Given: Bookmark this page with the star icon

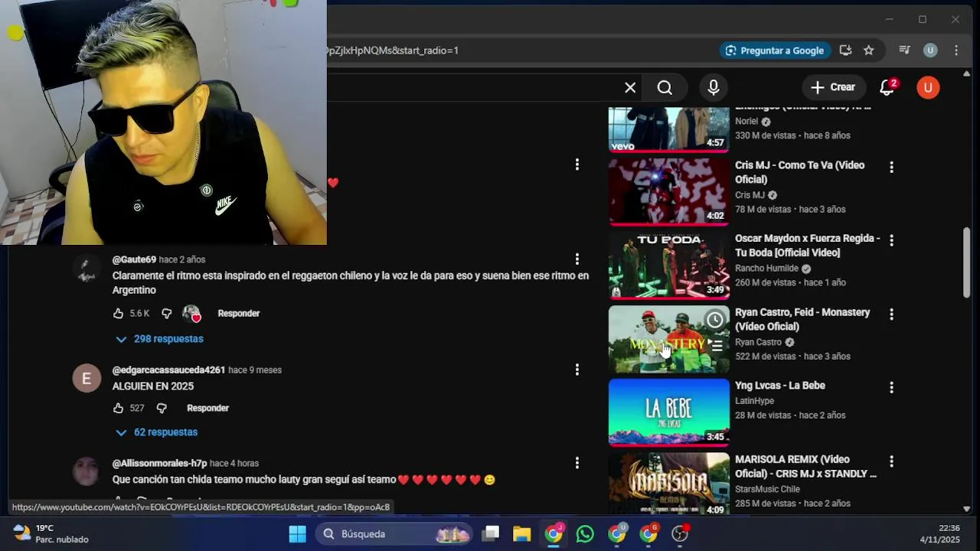Looking at the screenshot, I should [x=869, y=51].
